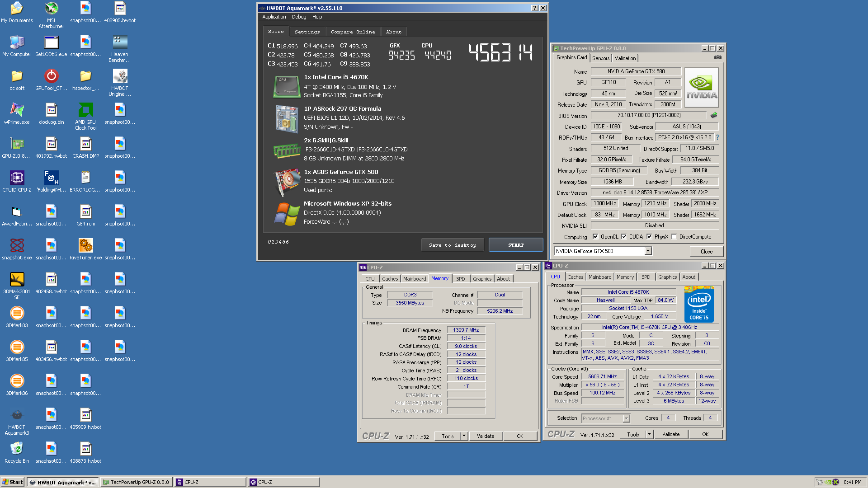The height and width of the screenshot is (488, 868).
Task: Launch 3DMark05 desktop icon
Action: point(17,351)
